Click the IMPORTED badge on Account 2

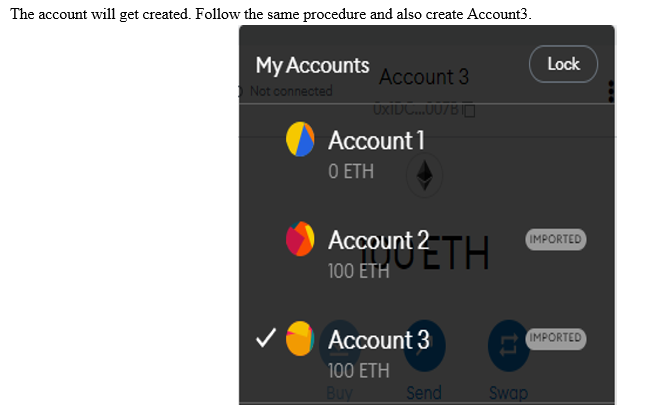(556, 239)
